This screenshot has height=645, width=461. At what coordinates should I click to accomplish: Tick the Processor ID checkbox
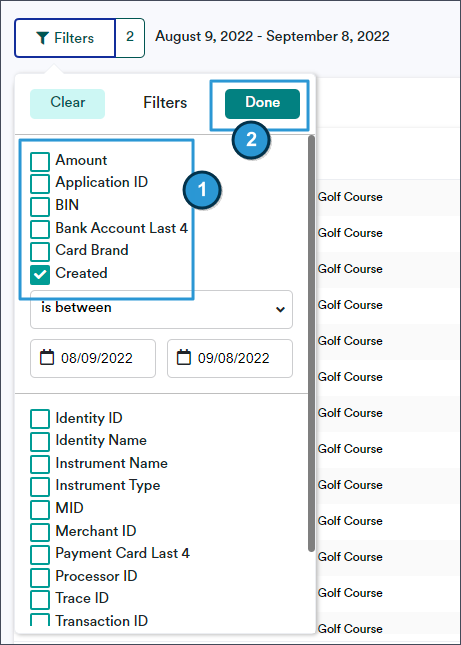[x=40, y=577]
